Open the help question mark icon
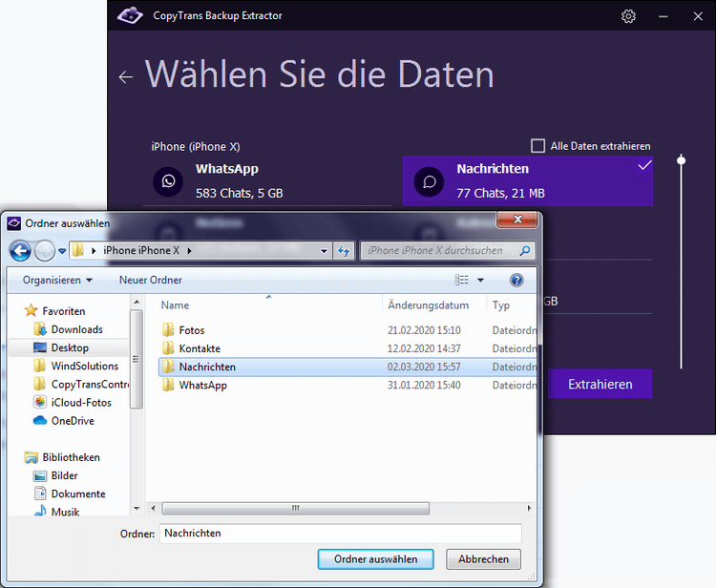Viewport: 716px width, 588px height. coord(516,280)
